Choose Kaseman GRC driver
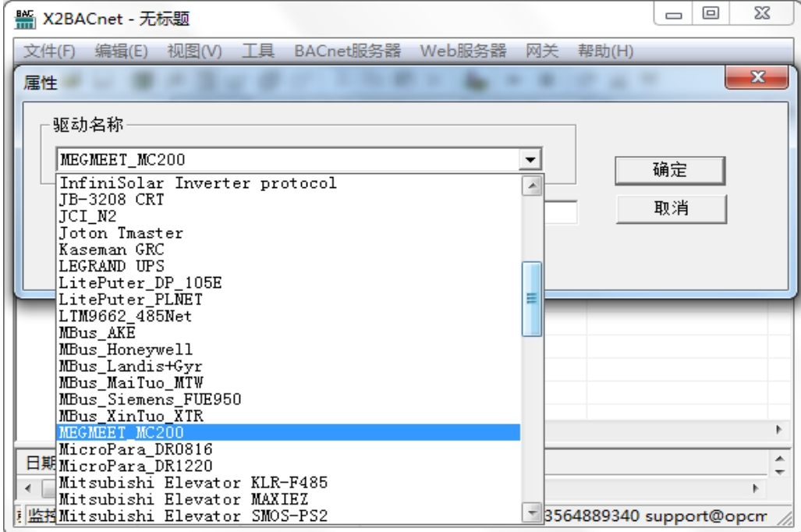The height and width of the screenshot is (532, 801). click(289, 250)
